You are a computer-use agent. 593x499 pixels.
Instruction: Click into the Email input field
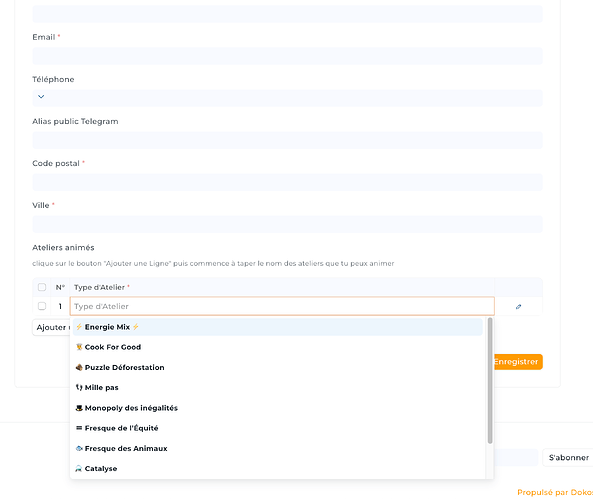click(x=287, y=56)
